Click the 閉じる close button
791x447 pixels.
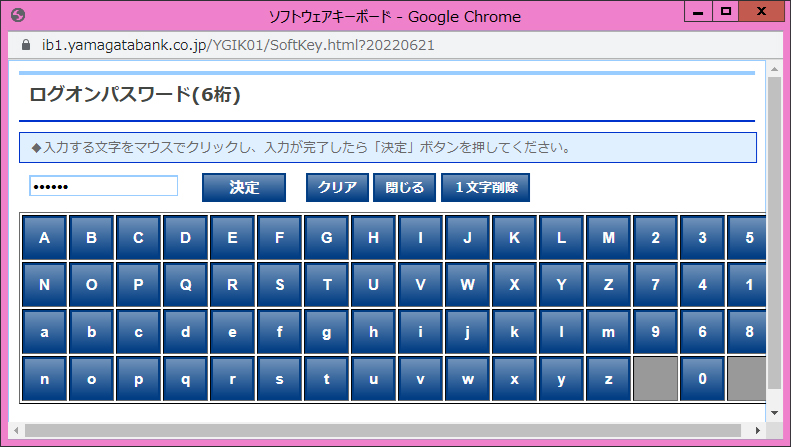pos(404,188)
